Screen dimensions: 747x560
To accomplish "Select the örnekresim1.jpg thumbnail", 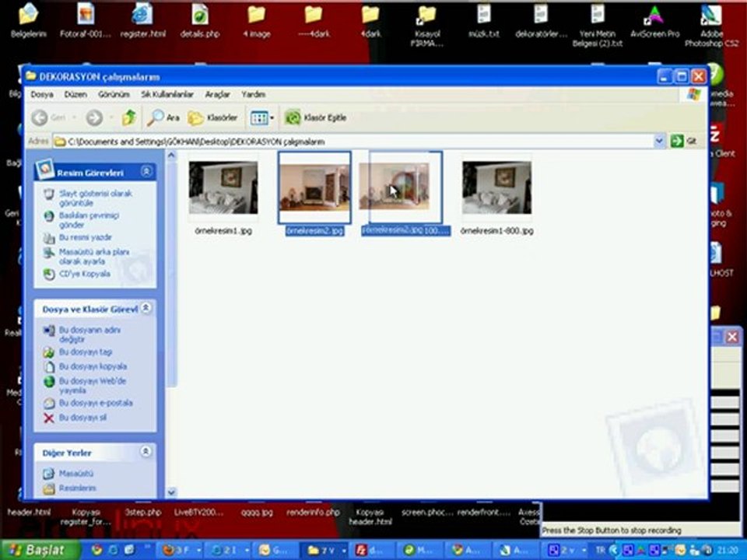I will 223,188.
